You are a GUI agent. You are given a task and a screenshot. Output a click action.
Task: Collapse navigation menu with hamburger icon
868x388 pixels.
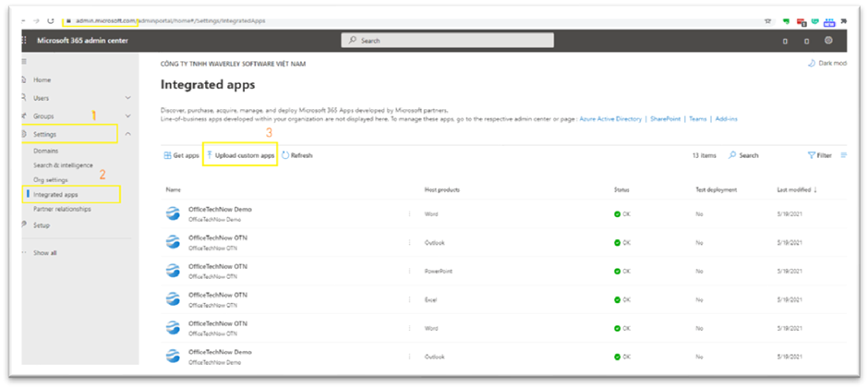(x=24, y=61)
